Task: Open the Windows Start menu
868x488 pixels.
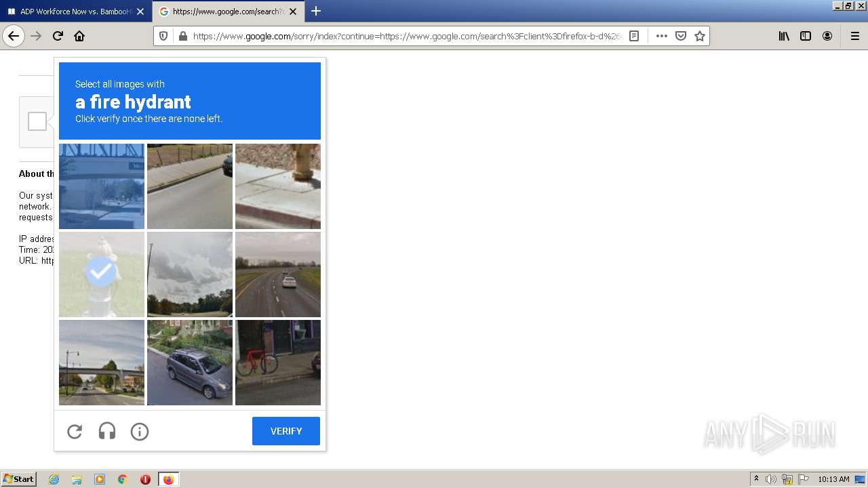Action: coord(19,479)
